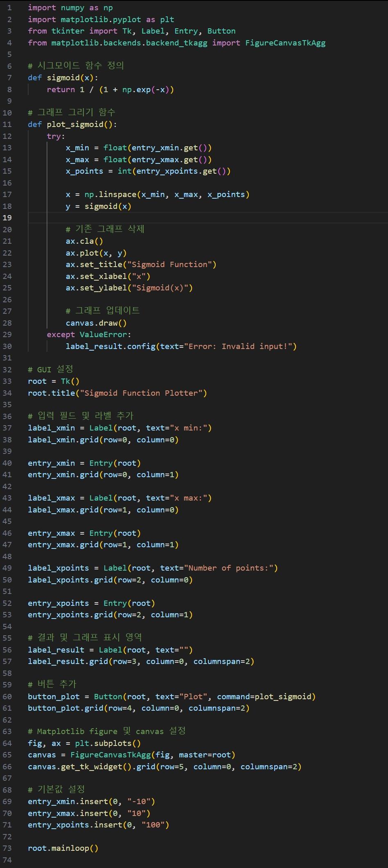The height and width of the screenshot is (868, 388).
Task: Click 'ax.set_ylabel("Sigmoid(x)")' line
Action: [x=129, y=288]
